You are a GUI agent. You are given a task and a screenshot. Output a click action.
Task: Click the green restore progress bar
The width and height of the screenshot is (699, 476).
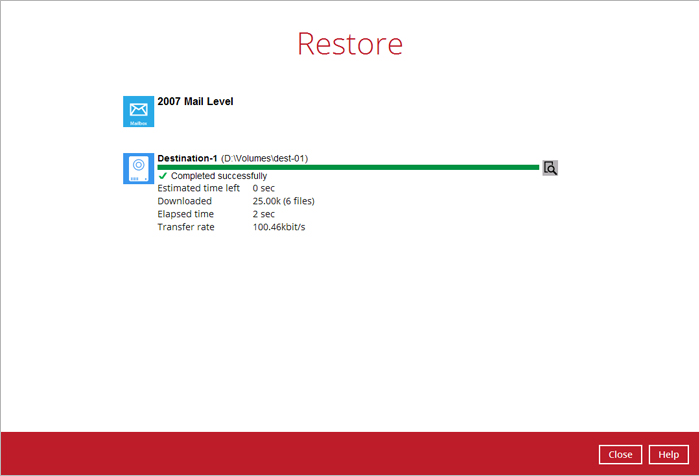[348, 167]
